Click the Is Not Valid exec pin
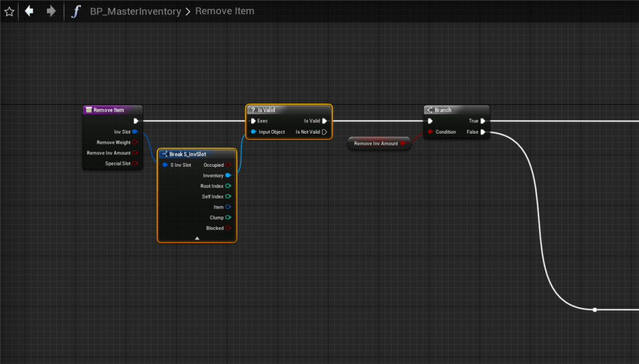 325,132
